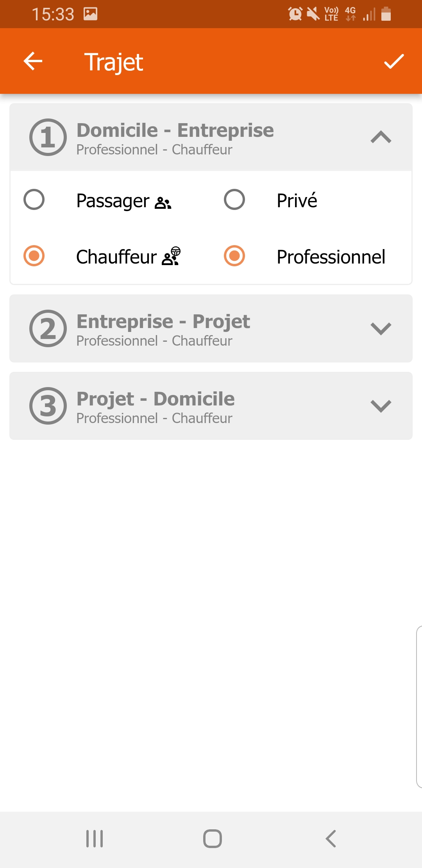Tap the passenger group icon
This screenshot has height=868, width=422.
click(x=163, y=203)
